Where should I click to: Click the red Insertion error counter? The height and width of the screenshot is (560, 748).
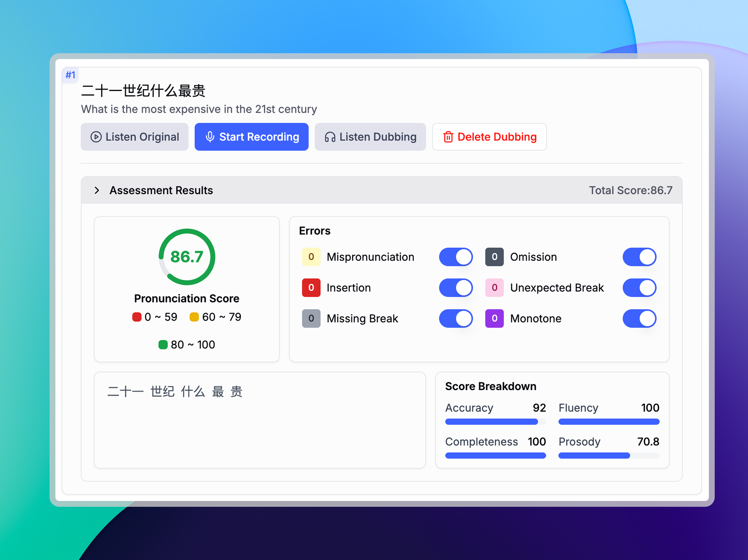click(x=311, y=287)
